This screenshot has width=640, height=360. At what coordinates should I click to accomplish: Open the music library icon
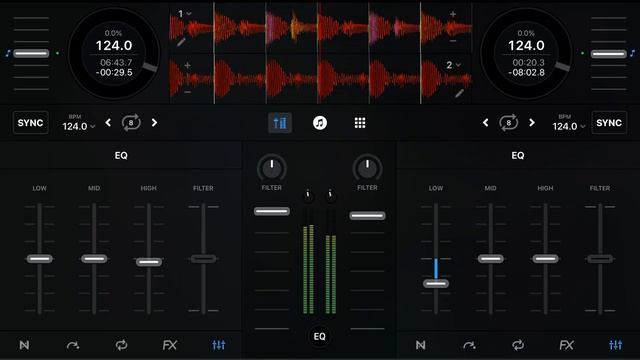pos(320,122)
